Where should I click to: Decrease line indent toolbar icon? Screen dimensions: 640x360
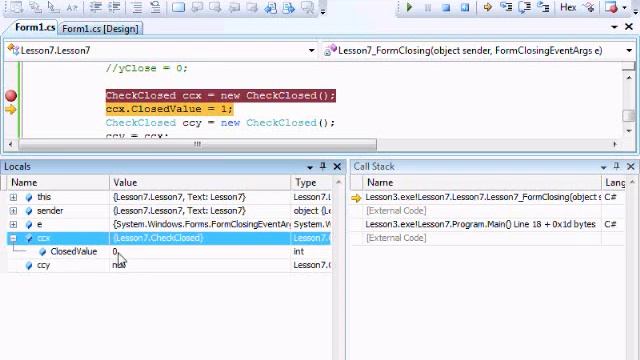click(x=96, y=7)
